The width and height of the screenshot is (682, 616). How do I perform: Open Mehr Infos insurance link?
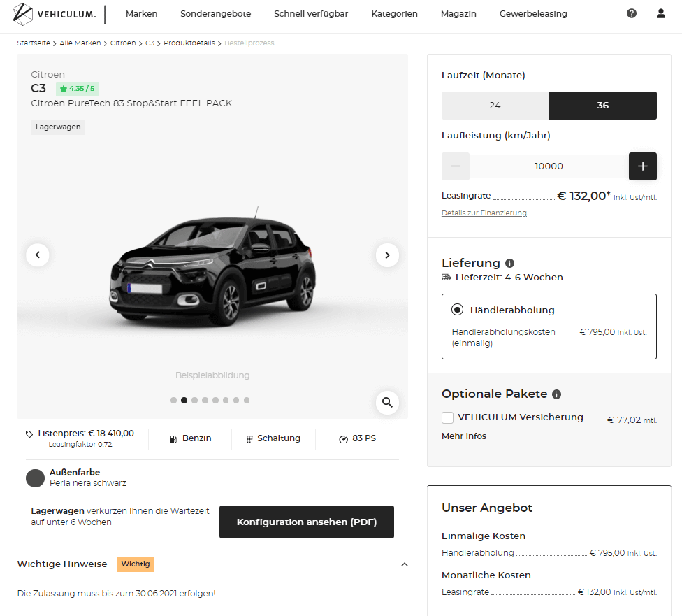(464, 436)
